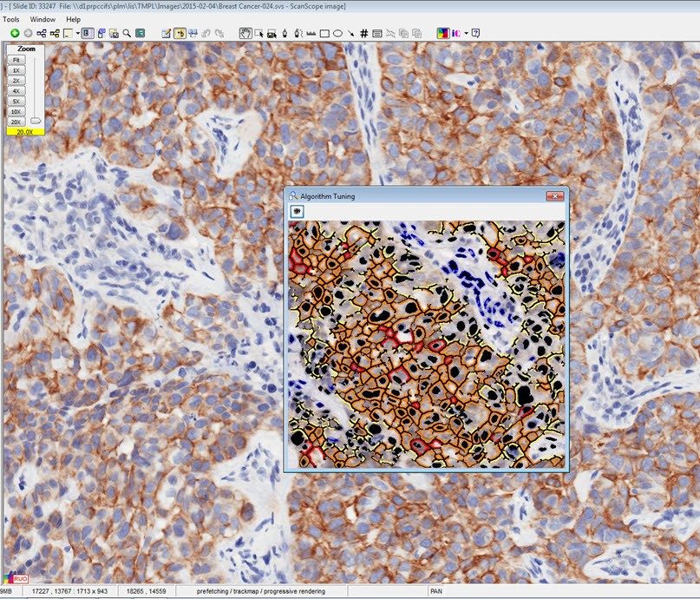Click the grid counter hash icon
Viewport: 700px width, 599px height.
click(x=363, y=33)
